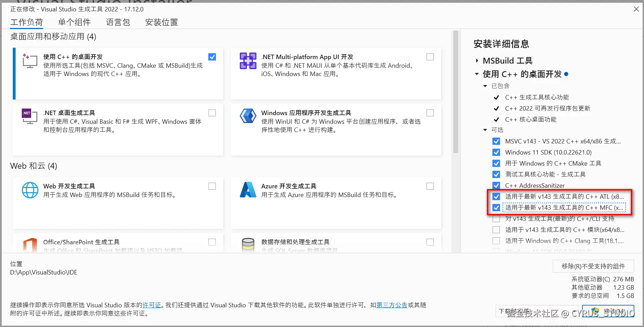Close the Visual Studio installer dialog

coord(636,9)
